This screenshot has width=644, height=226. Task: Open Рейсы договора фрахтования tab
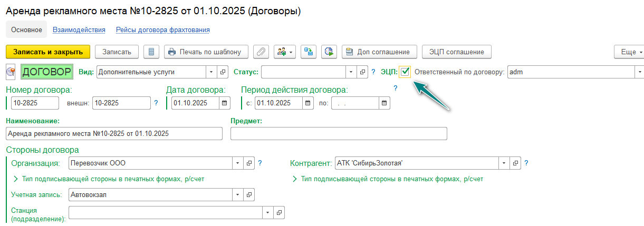coord(163,30)
